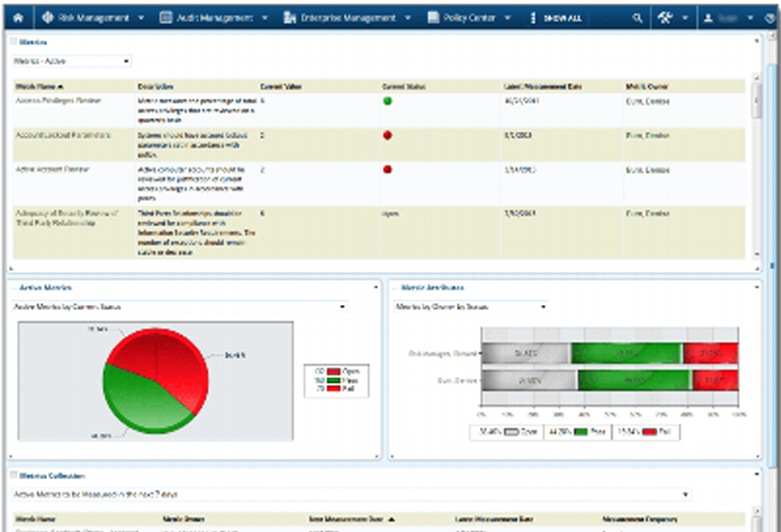Viewport: 781px width, 532px height.
Task: Click the Home icon in navigation bar
Action: point(18,18)
